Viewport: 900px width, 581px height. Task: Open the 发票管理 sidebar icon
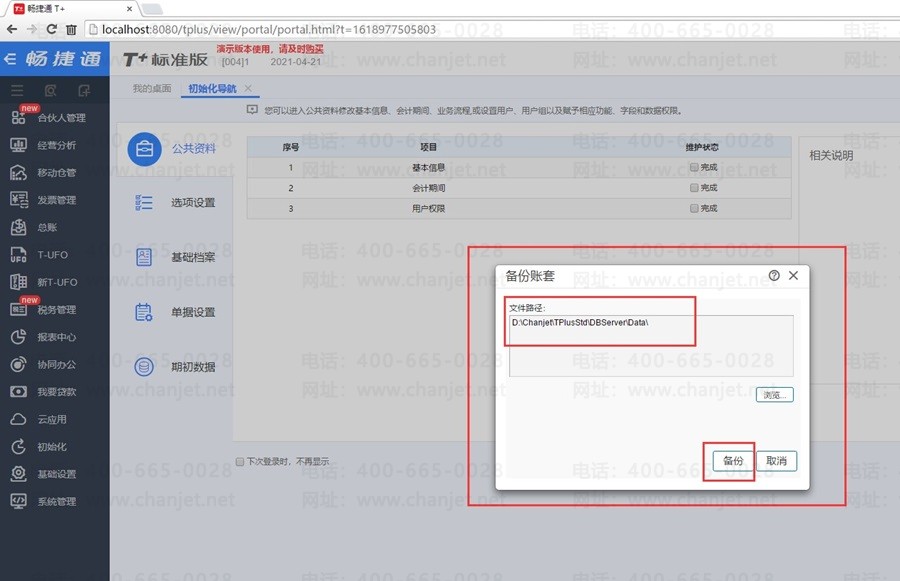pos(18,200)
